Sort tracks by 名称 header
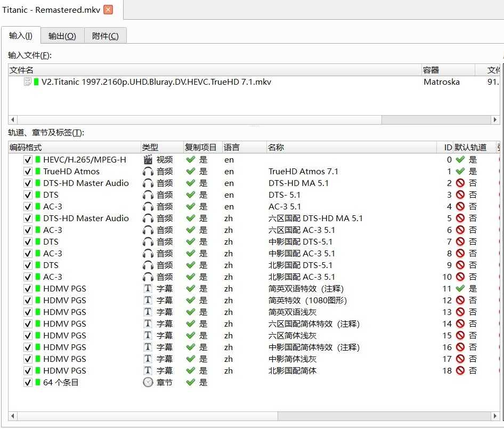 pyautogui.click(x=351, y=147)
